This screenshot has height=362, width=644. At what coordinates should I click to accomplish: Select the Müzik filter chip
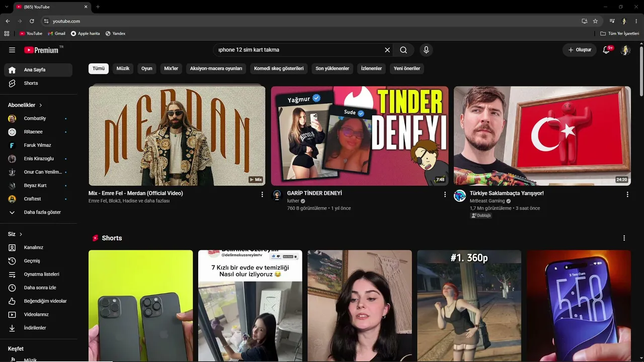point(123,68)
